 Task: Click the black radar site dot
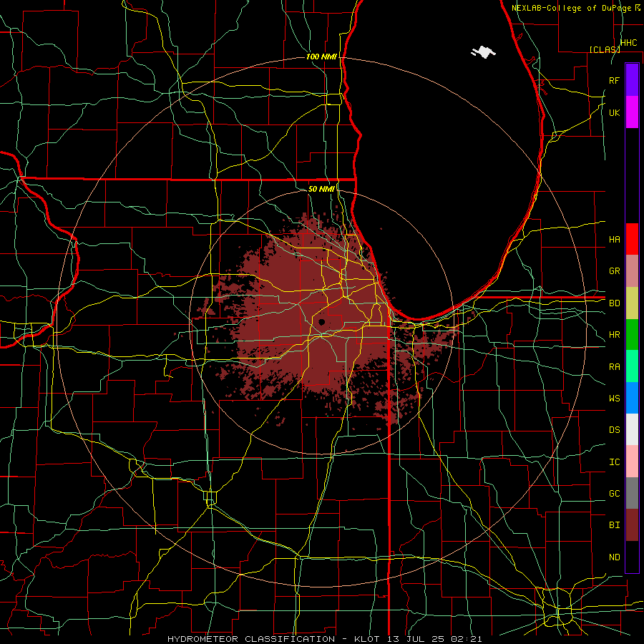point(321,322)
